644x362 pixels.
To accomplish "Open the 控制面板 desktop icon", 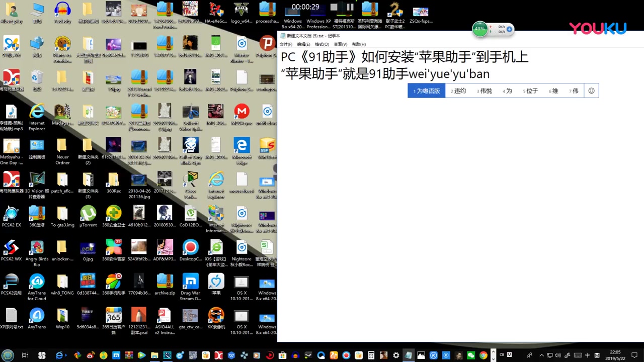I will (x=37, y=149).
